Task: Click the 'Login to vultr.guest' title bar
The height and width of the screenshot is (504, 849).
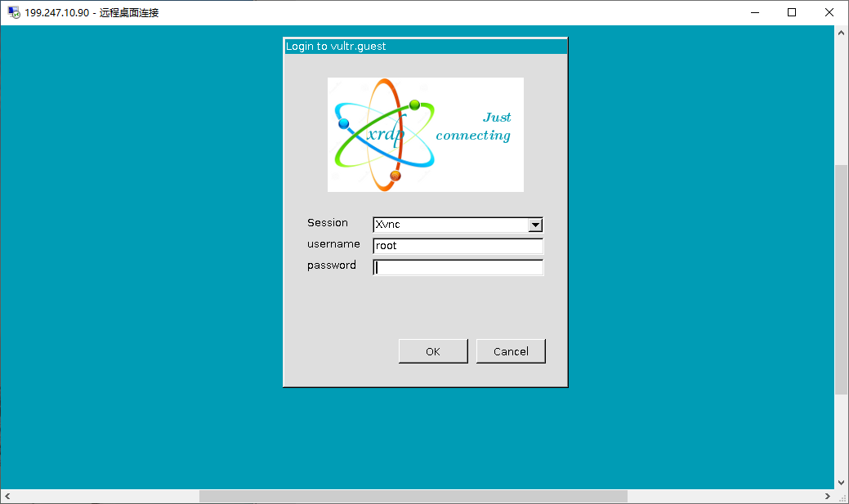Action: (x=426, y=46)
